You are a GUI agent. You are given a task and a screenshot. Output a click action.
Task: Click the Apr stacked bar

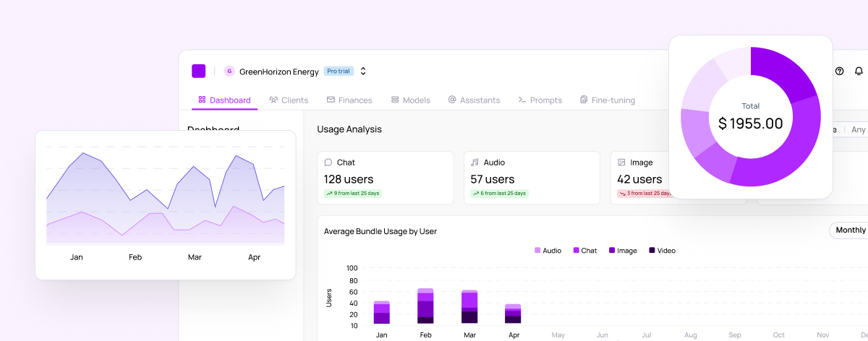pyautogui.click(x=513, y=314)
